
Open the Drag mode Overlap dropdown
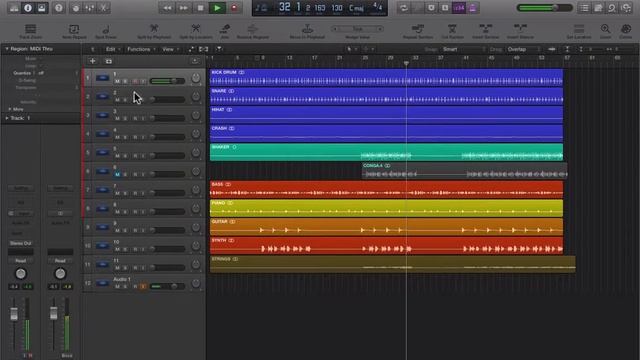[x=524, y=49]
